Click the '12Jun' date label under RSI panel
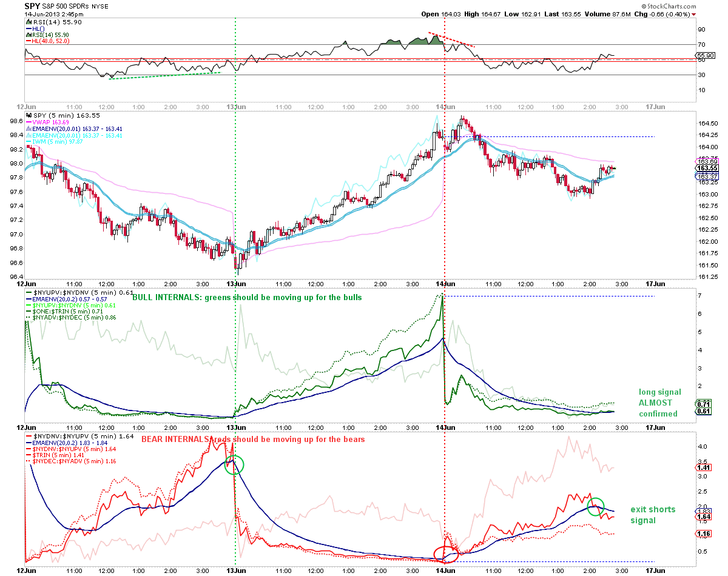 (25, 106)
